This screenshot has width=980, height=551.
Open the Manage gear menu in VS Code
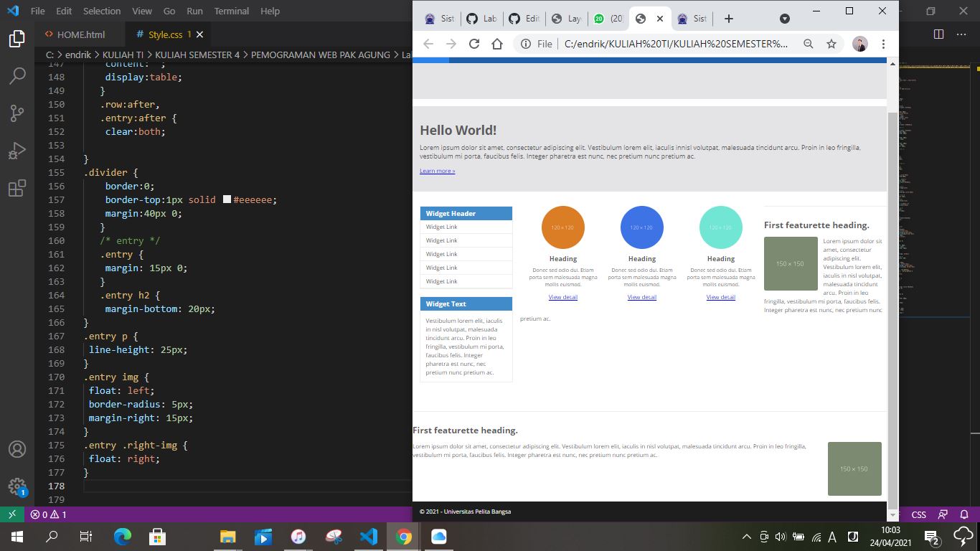[x=17, y=486]
